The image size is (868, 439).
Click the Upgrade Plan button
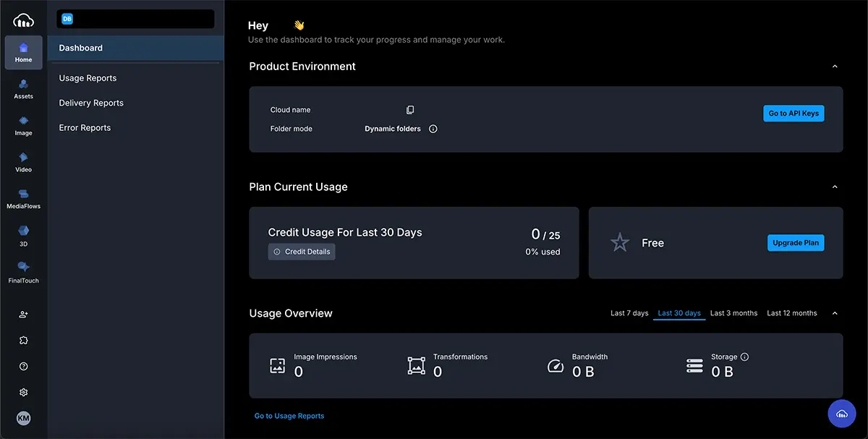click(795, 243)
